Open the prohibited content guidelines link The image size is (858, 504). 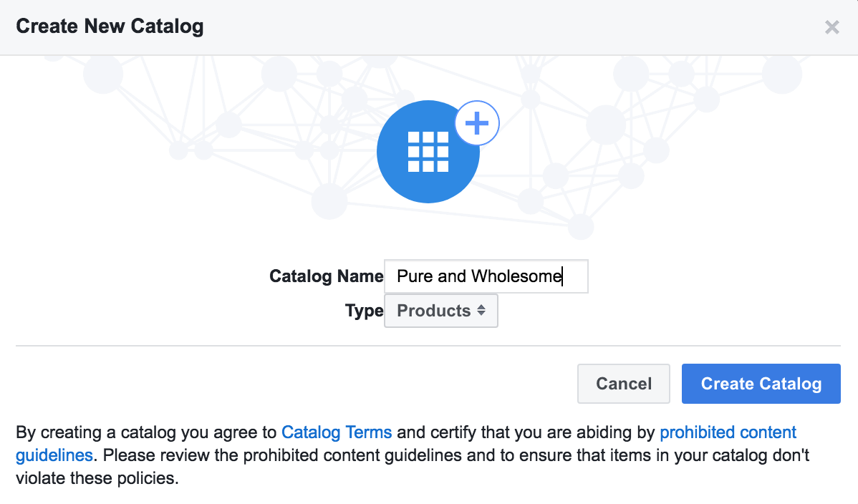click(x=728, y=432)
